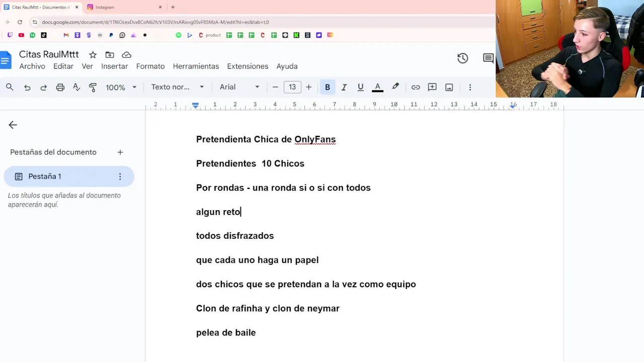644x362 pixels.
Task: Activate the paint format tool
Action: 93,87
